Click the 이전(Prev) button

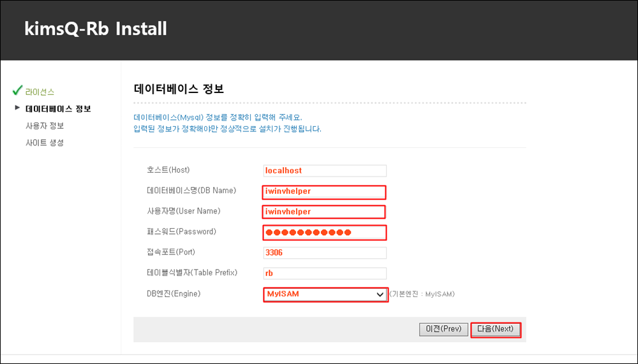[x=443, y=330]
